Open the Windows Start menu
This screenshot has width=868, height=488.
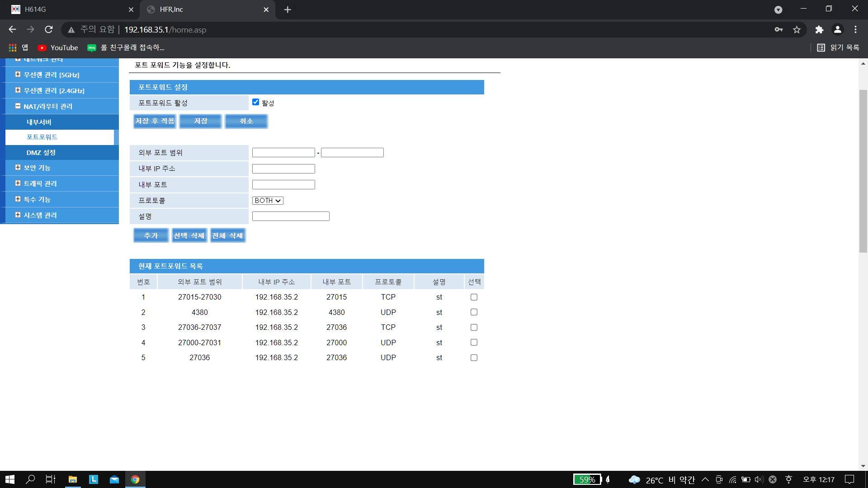point(10,479)
